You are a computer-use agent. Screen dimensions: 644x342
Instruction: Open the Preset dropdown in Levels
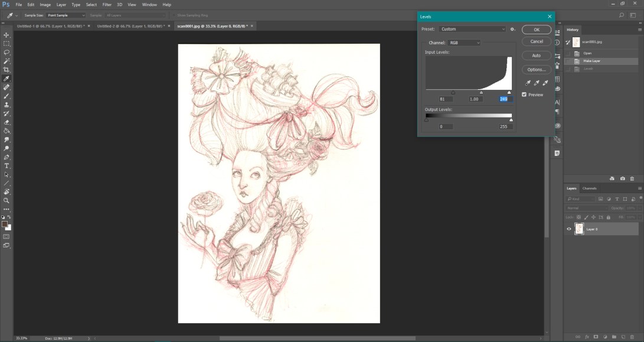[x=472, y=29]
